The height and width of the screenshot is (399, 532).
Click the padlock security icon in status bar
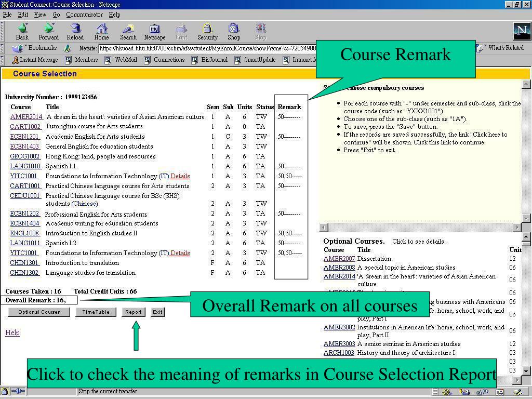4,392
